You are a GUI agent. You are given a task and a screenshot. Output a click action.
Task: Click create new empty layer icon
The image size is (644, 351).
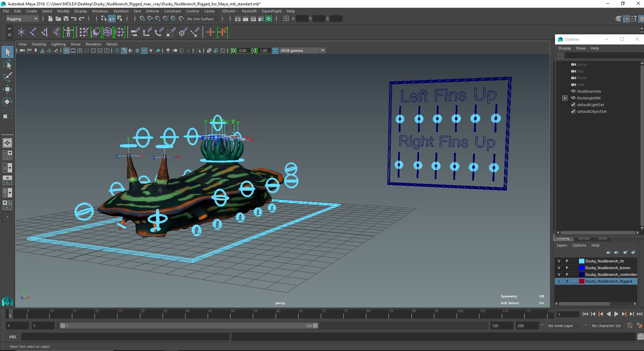pyautogui.click(x=625, y=252)
